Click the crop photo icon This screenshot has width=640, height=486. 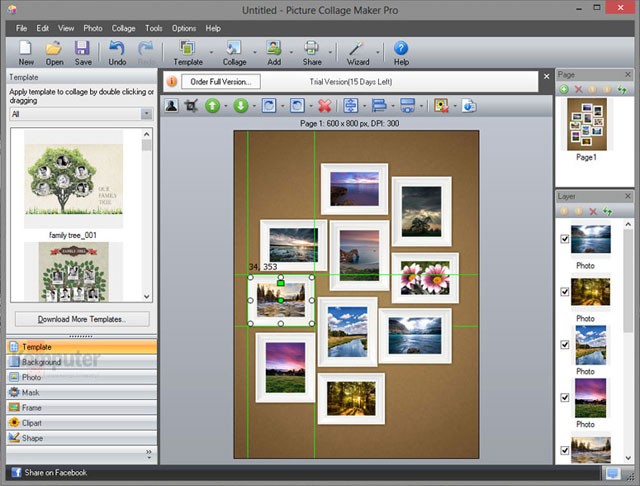click(x=191, y=105)
